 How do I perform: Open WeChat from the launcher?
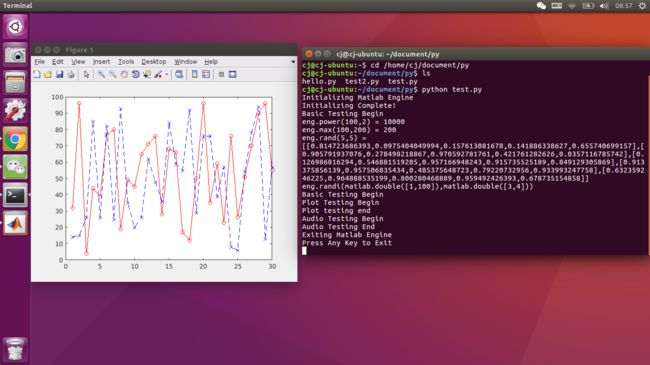15,167
